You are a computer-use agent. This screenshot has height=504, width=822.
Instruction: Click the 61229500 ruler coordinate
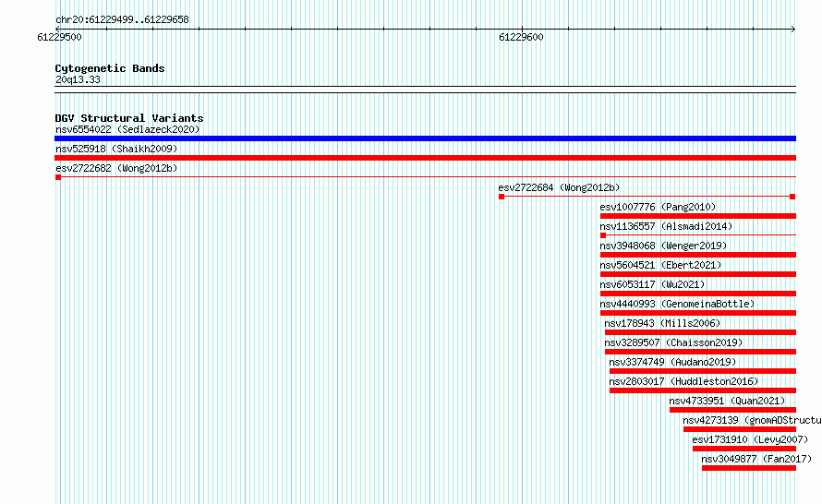click(x=59, y=37)
